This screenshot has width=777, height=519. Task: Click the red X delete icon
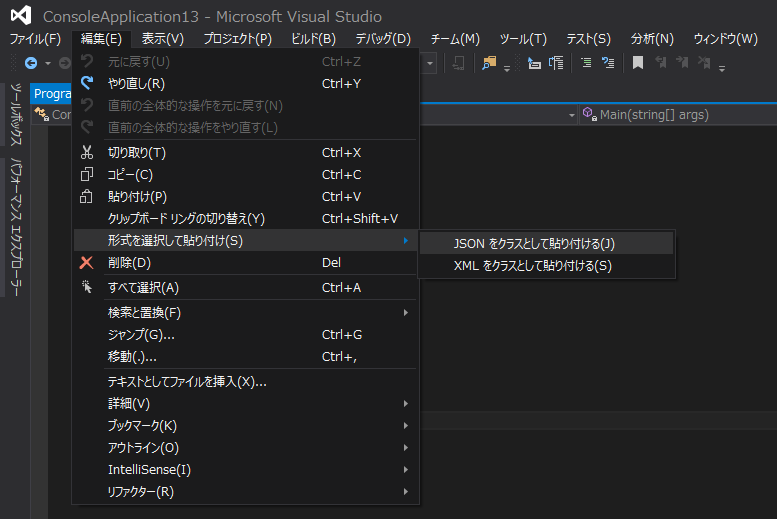(86, 262)
